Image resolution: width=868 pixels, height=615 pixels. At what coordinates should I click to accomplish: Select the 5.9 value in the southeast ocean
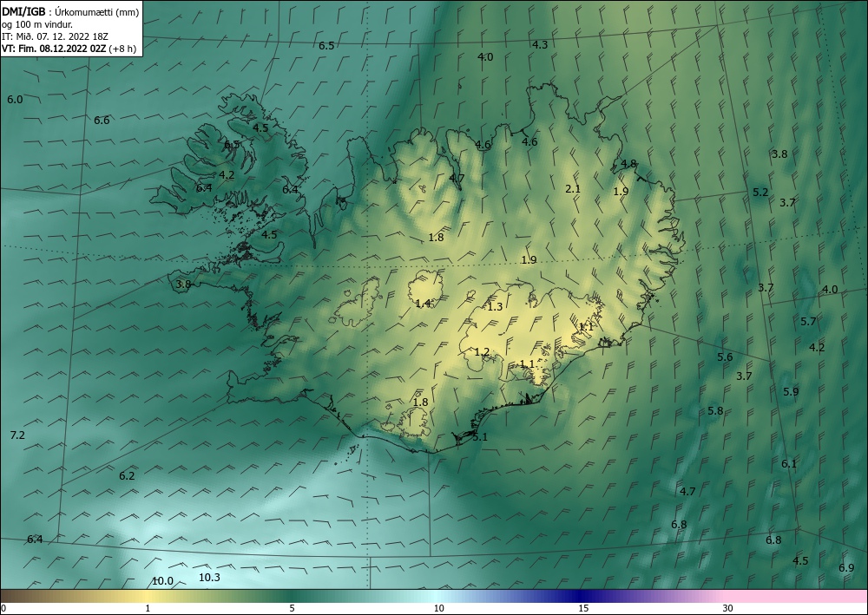(x=791, y=391)
